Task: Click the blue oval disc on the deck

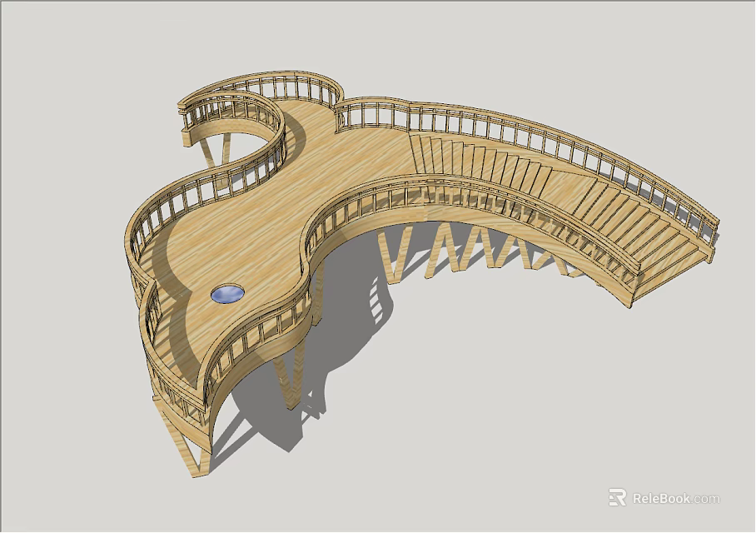Action: pos(227,294)
